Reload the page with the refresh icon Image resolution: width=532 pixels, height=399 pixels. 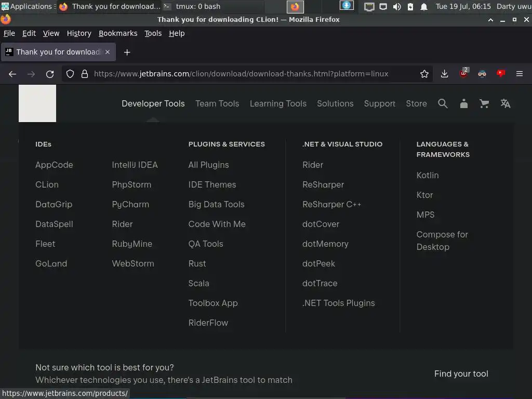tap(50, 74)
